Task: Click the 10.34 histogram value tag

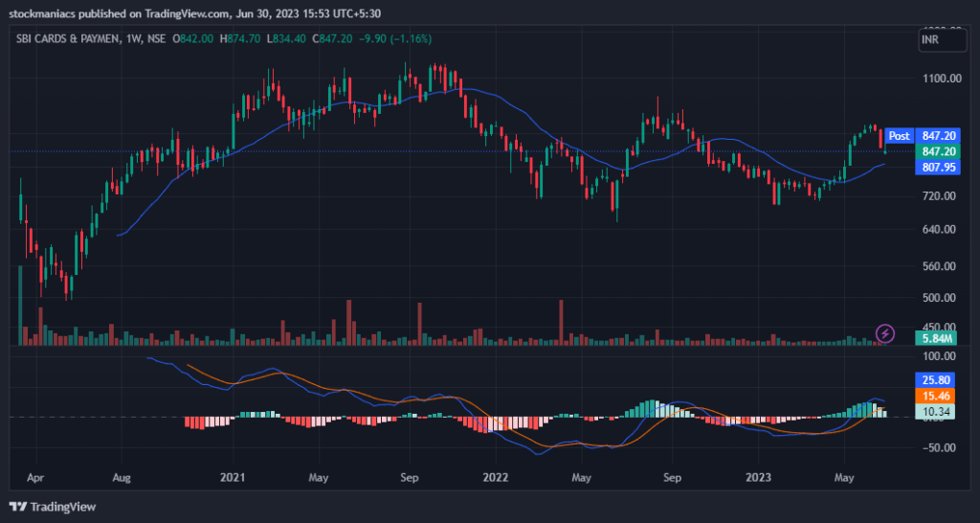Action: tap(935, 411)
